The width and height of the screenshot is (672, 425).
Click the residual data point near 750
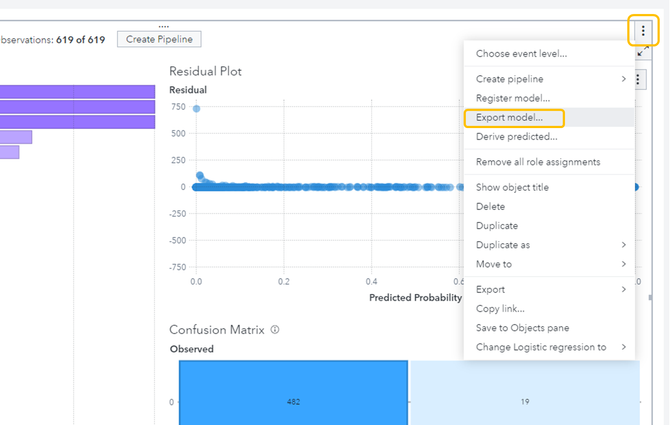point(196,108)
